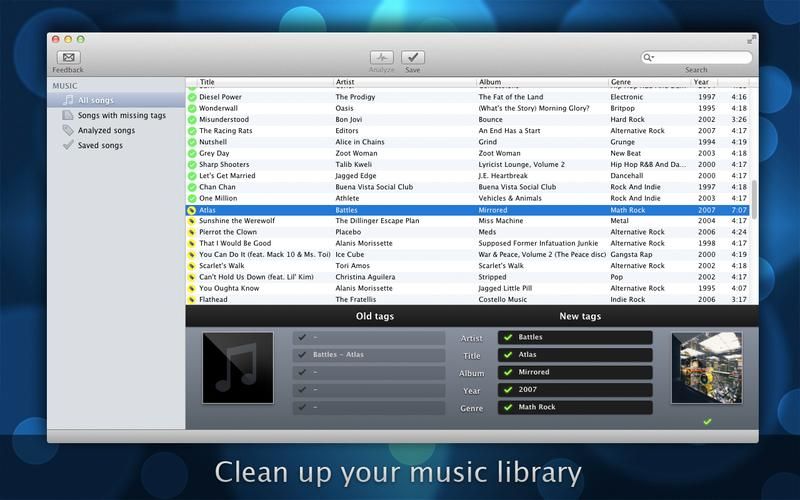Click the music note icon beside All songs

[68, 100]
